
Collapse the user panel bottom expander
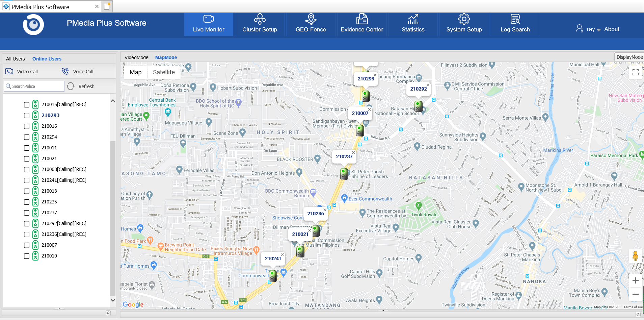coord(108,313)
